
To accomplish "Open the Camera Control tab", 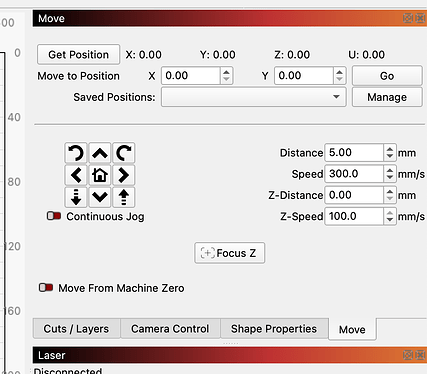I will click(170, 329).
